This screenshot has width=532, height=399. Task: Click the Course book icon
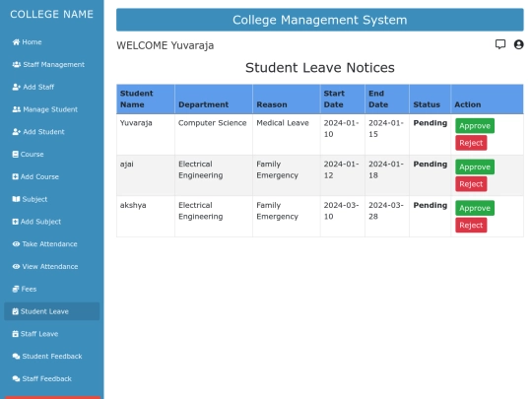[x=15, y=155]
